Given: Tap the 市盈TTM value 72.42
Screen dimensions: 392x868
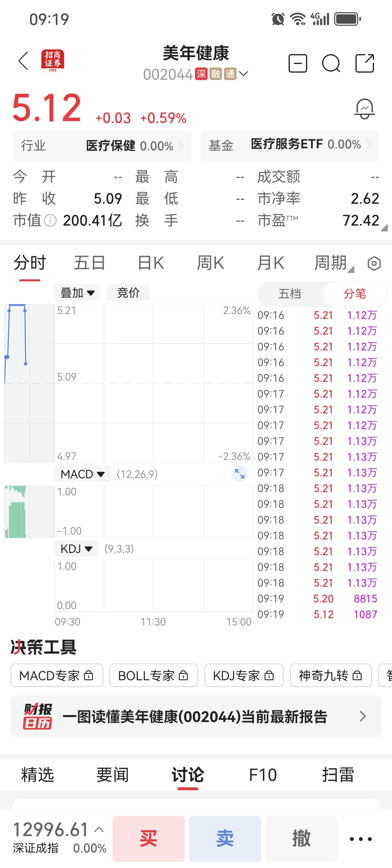Looking at the screenshot, I should pos(361,221).
